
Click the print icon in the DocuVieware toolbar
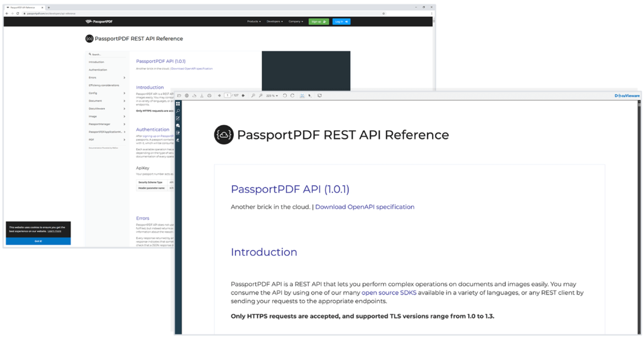click(x=209, y=95)
